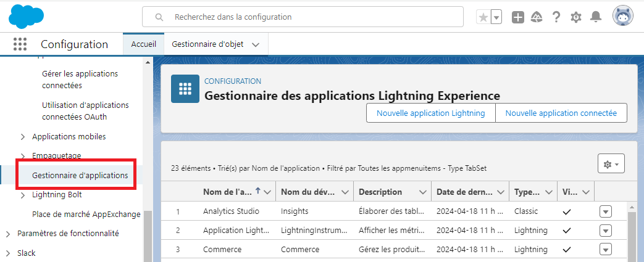
Task: Click the LightningInstrum... developer name cell
Action: point(314,231)
